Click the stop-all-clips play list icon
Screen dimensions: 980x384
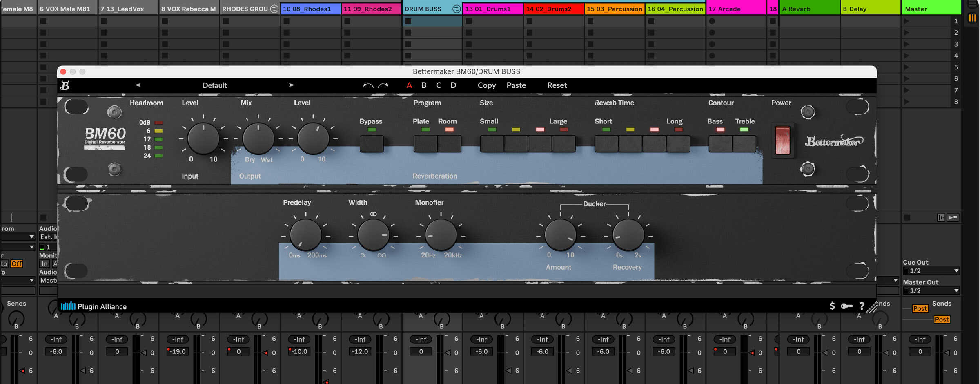pyautogui.click(x=953, y=218)
